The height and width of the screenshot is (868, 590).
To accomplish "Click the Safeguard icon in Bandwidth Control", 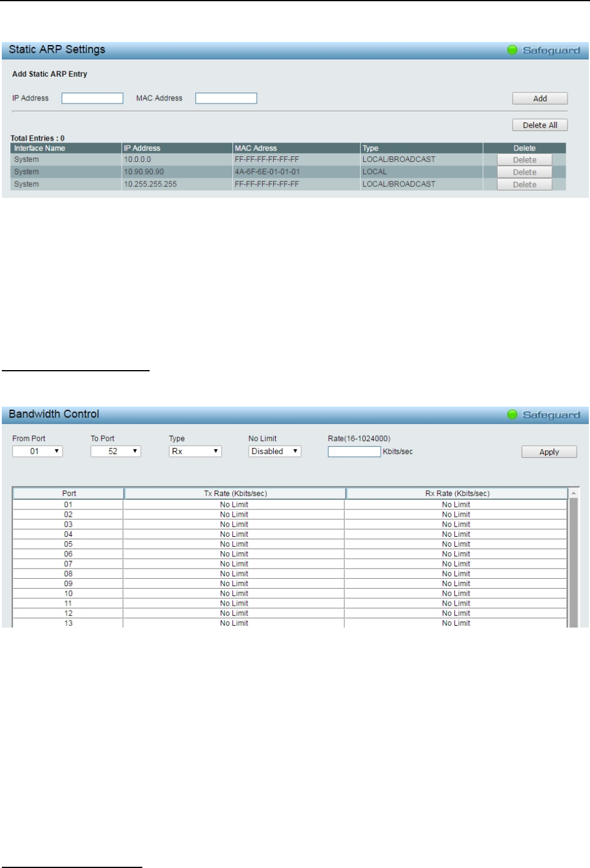I will pos(512,415).
